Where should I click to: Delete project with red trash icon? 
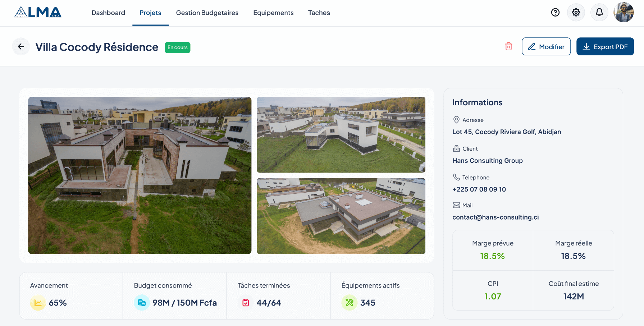508,46
